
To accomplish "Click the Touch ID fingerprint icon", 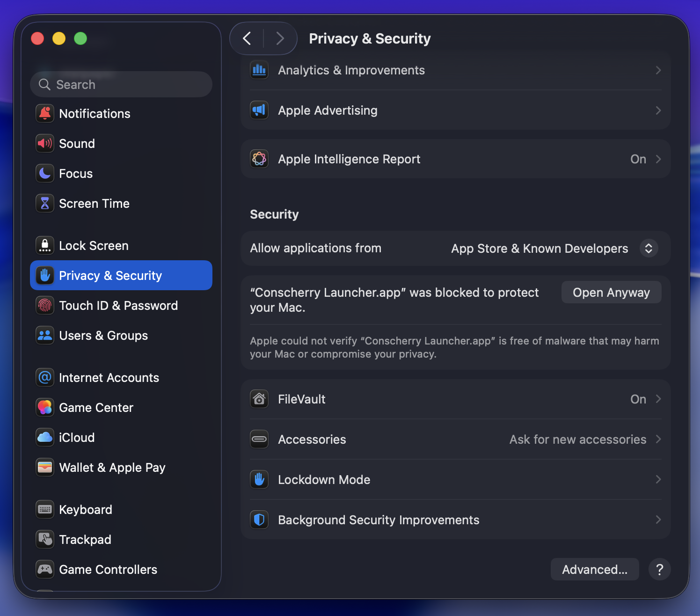I will (x=45, y=306).
